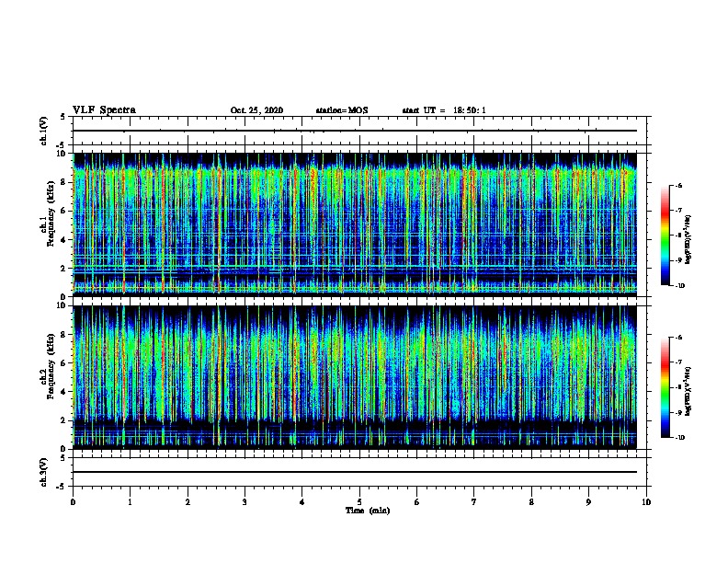The image size is (728, 563).
Task: Click the 'VLF Spectra' title text
Action: click(x=104, y=110)
